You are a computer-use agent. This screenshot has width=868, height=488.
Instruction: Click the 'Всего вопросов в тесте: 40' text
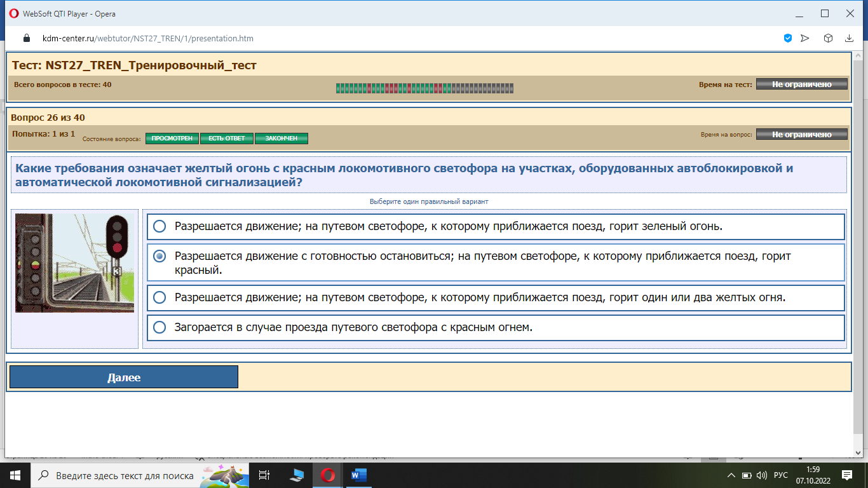(x=62, y=84)
